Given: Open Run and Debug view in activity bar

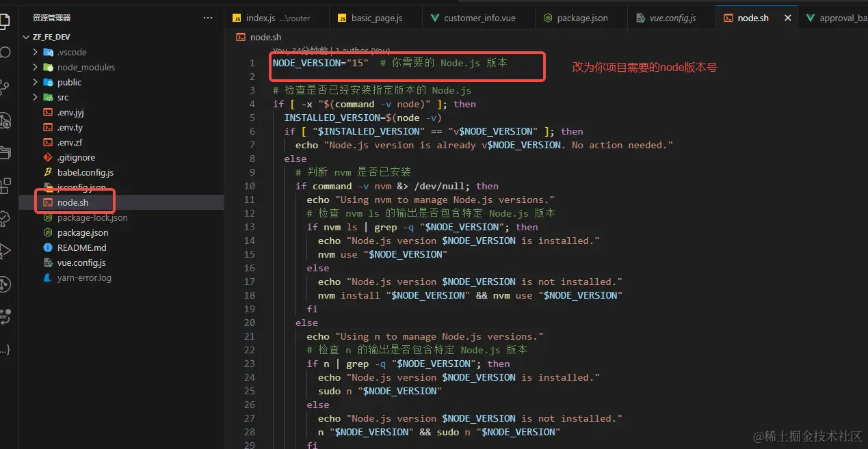Looking at the screenshot, I should 4,251.
